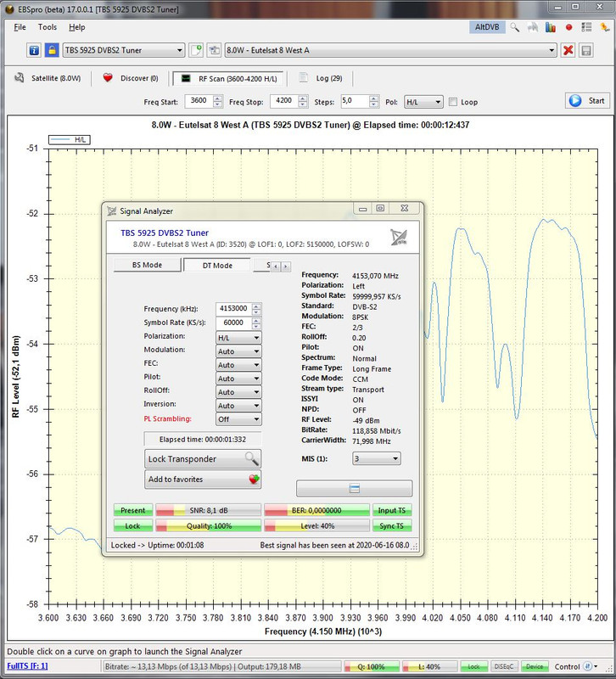Open the Inversion Auto dropdown
The image size is (616, 679).
pos(238,406)
